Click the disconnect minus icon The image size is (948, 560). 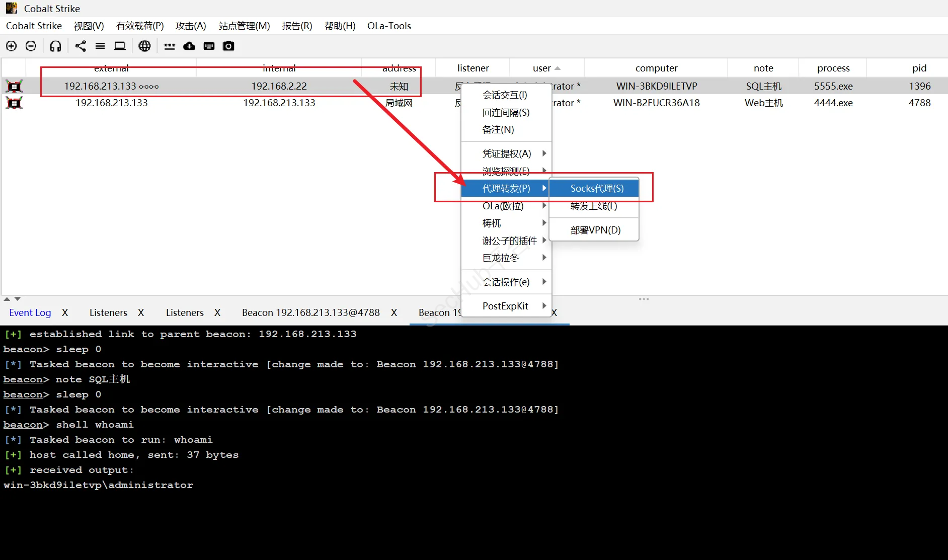point(31,46)
